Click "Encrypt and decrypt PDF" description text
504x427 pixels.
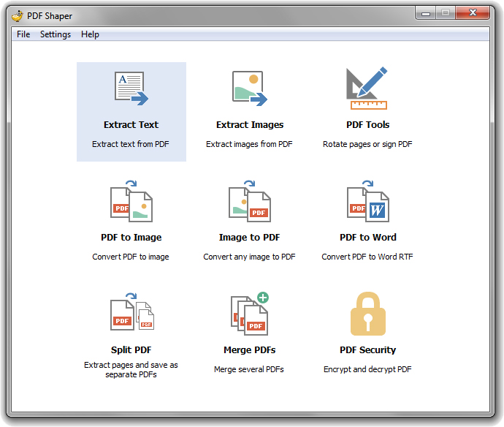coord(367,369)
